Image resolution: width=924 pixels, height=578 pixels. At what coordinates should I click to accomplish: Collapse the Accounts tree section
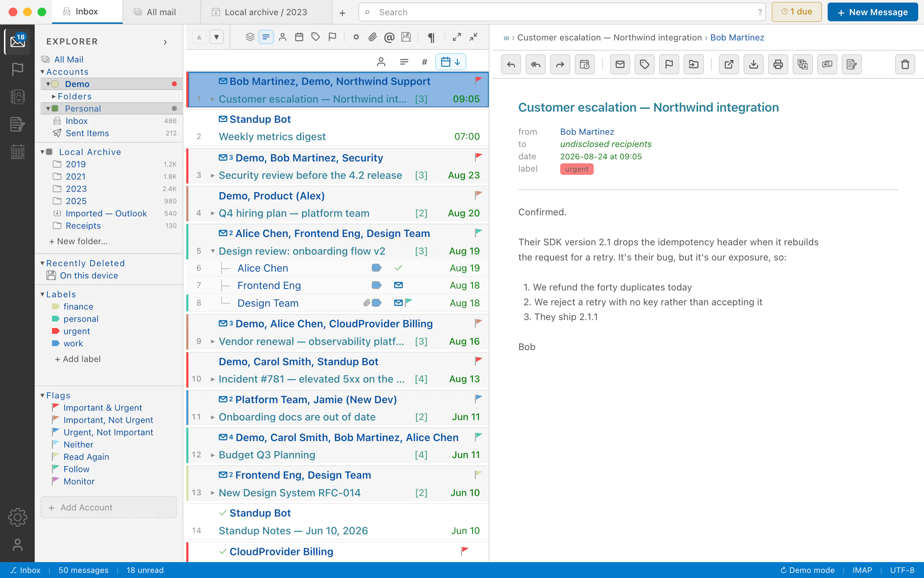[42, 72]
